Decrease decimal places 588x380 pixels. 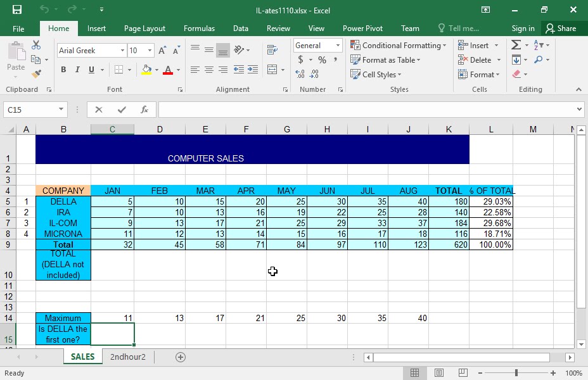click(x=314, y=74)
